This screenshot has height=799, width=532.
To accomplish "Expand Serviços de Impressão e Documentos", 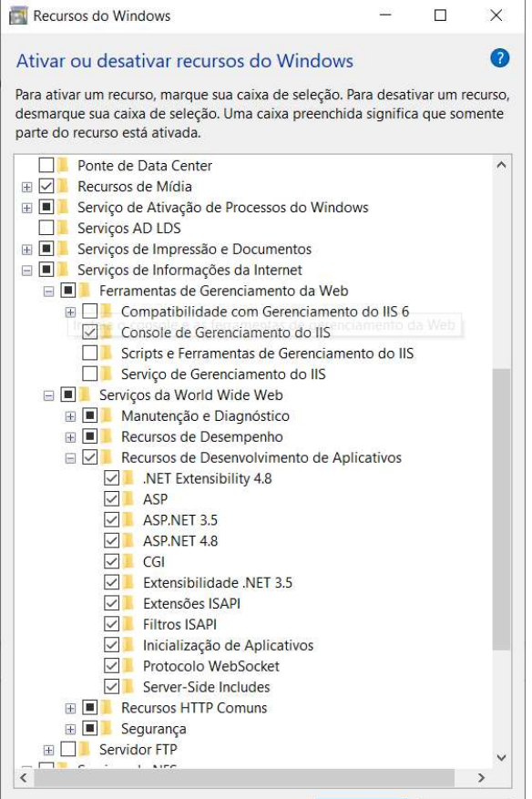I will click(27, 250).
